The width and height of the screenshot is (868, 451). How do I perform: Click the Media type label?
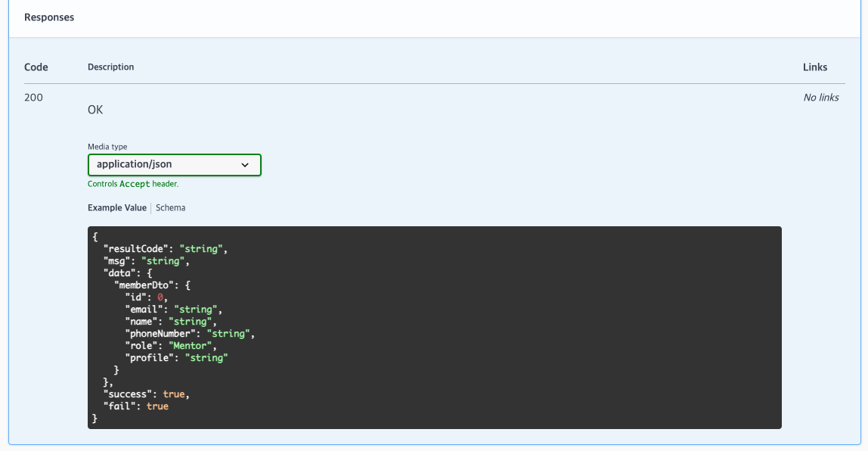(107, 147)
